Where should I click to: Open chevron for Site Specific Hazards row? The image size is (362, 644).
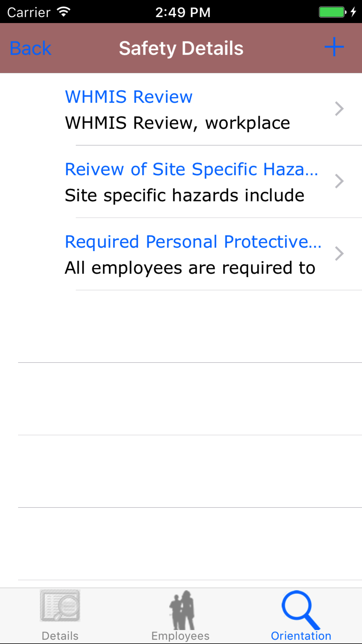[339, 181]
